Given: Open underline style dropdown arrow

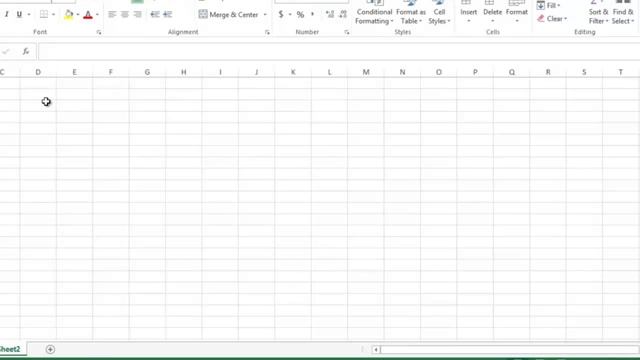Looking at the screenshot, I should 29,15.
